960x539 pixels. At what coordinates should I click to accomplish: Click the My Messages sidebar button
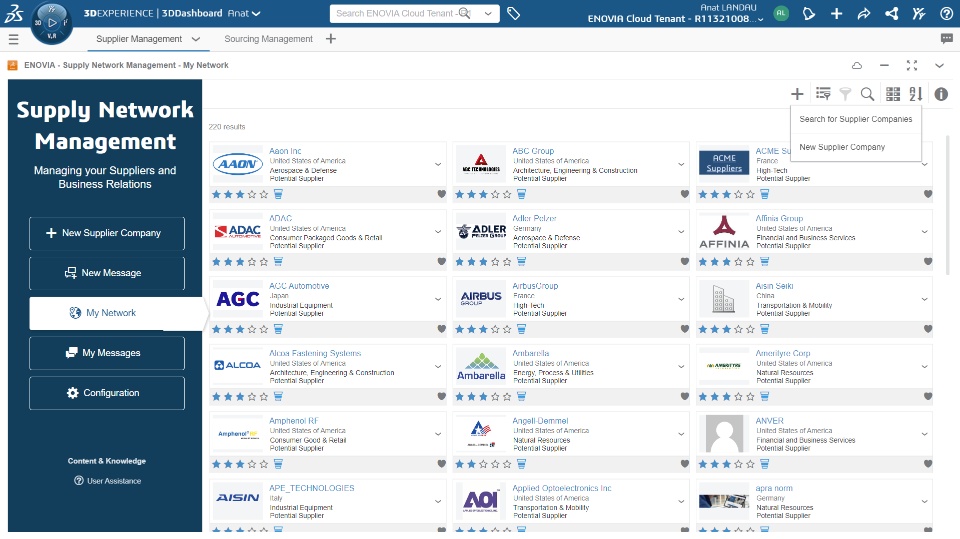(107, 353)
